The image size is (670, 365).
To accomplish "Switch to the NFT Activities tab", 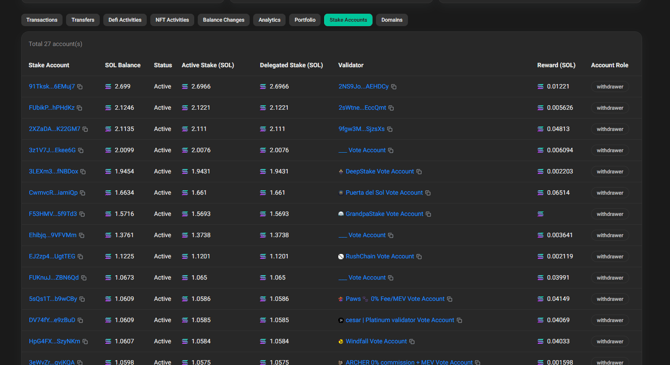I will pyautogui.click(x=172, y=20).
